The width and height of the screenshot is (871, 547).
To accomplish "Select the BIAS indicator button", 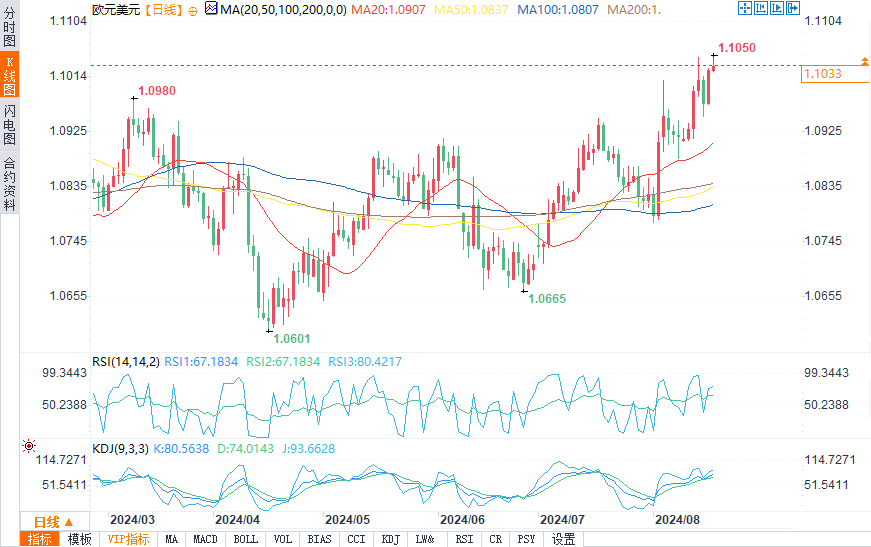I will click(x=319, y=539).
